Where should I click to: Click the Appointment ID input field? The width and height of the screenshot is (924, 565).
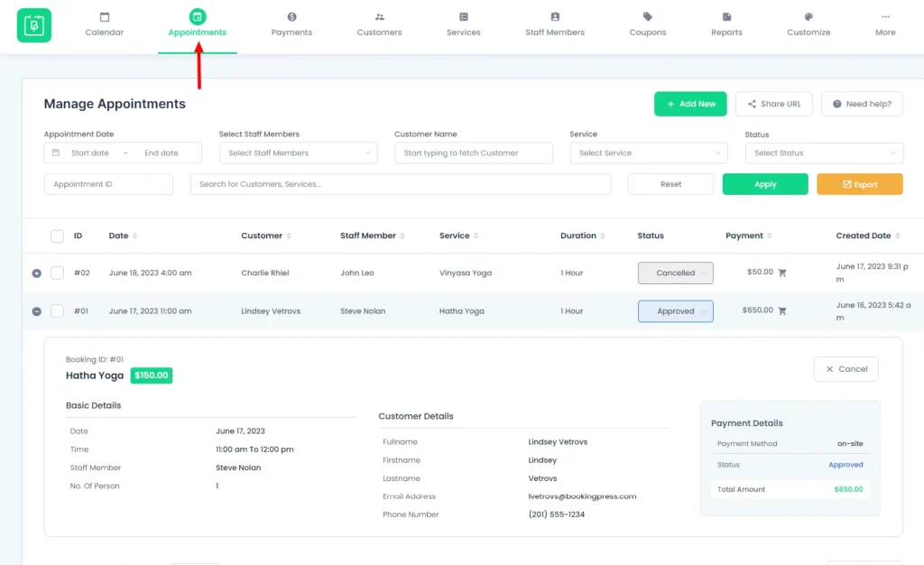click(x=108, y=184)
